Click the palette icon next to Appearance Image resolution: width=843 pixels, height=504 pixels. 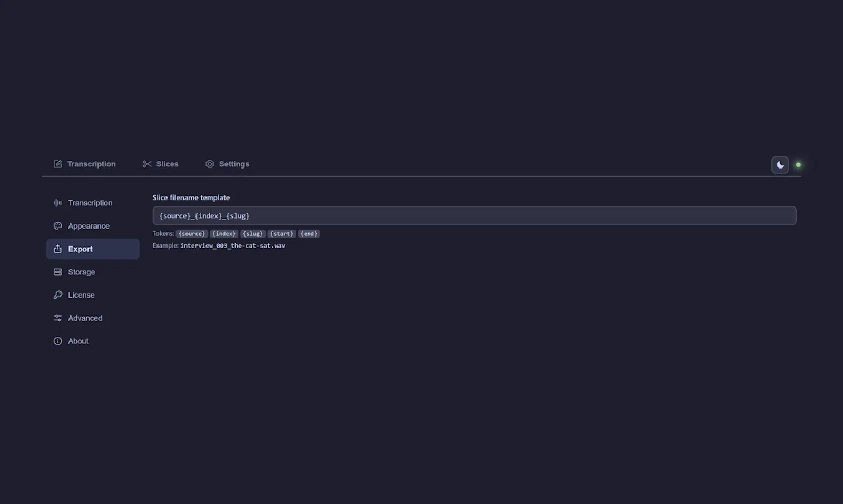58,226
